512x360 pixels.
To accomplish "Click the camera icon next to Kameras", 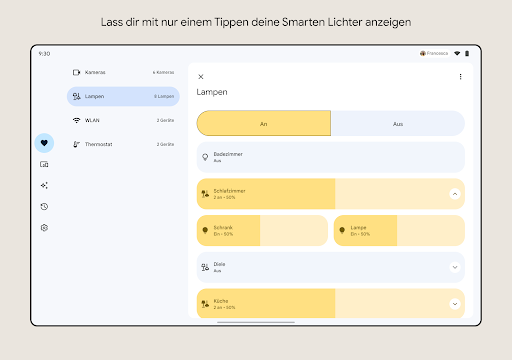I will click(76, 72).
